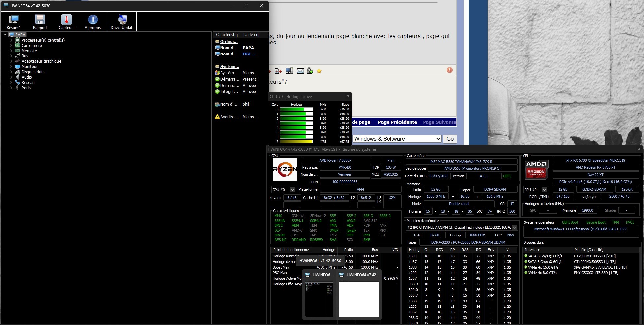Viewport: 644px width, 325px height.
Task: Follow the Page Précédente link
Action: click(x=397, y=122)
